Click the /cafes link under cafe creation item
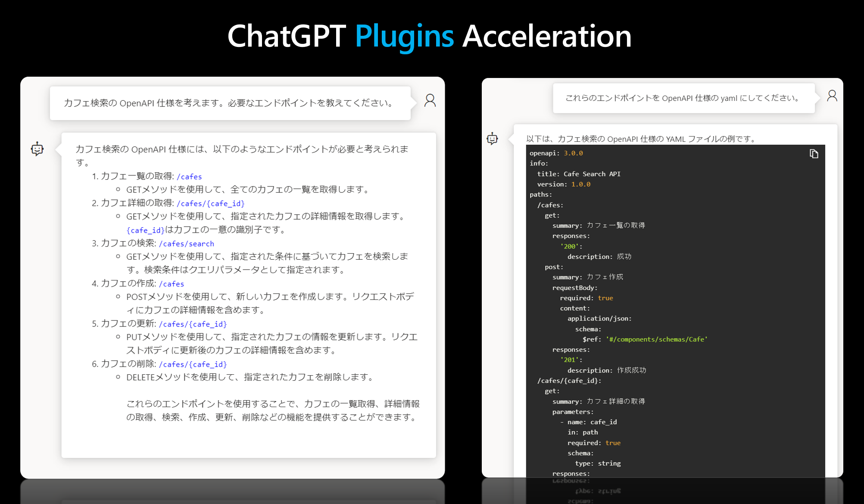The image size is (864, 504). [172, 284]
